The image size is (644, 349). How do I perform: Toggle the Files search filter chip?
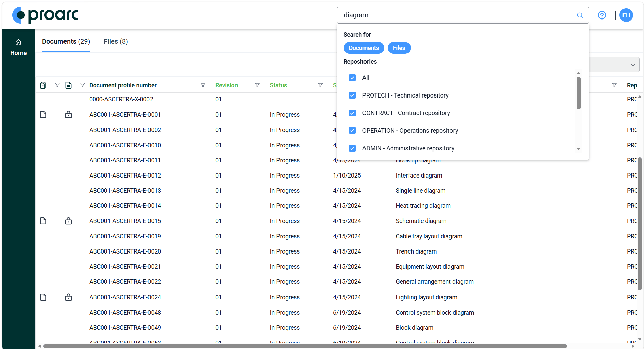pyautogui.click(x=399, y=48)
